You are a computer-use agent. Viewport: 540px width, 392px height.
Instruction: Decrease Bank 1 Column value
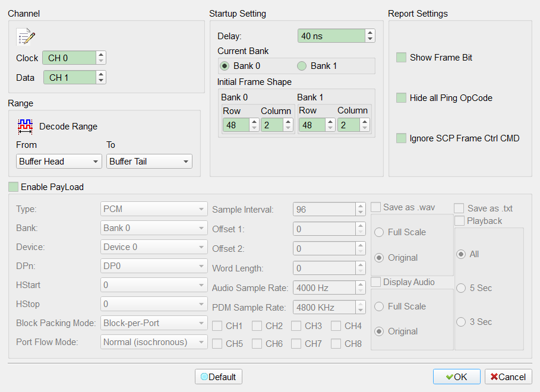click(x=365, y=128)
